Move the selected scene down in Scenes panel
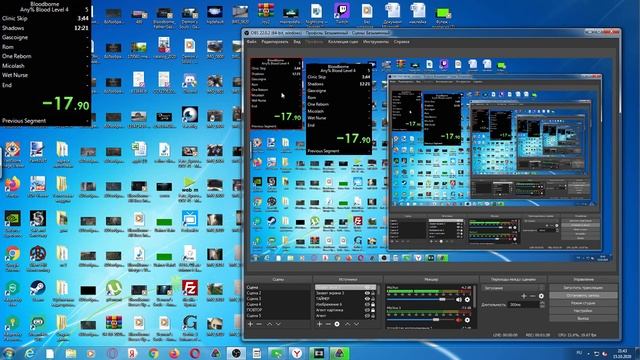This screenshot has width=640, height=360. point(278,324)
